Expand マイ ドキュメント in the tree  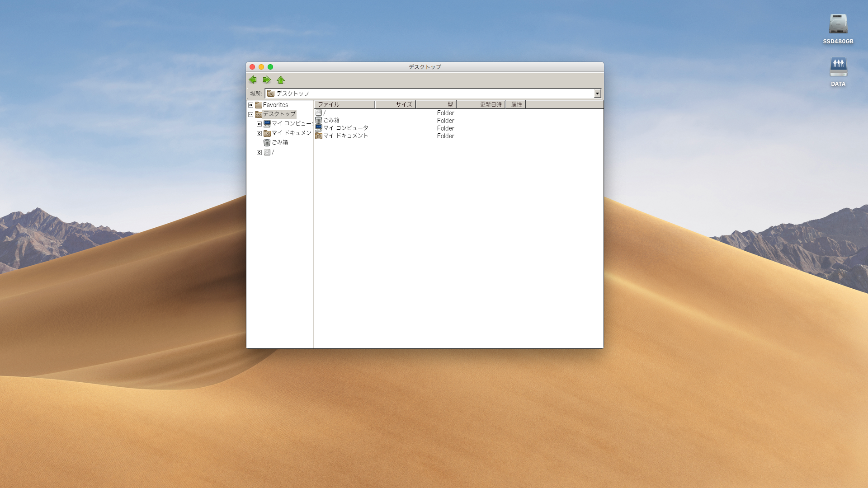(259, 133)
